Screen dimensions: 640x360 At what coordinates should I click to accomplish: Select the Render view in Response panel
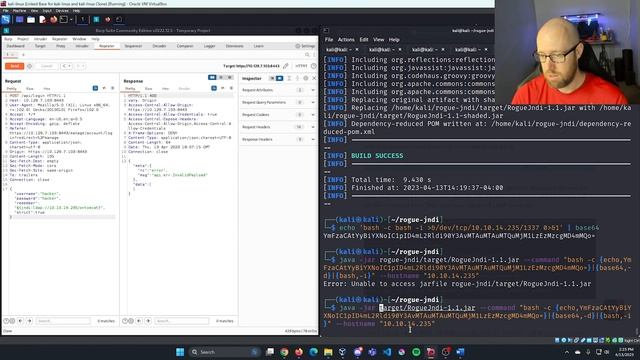click(x=184, y=89)
